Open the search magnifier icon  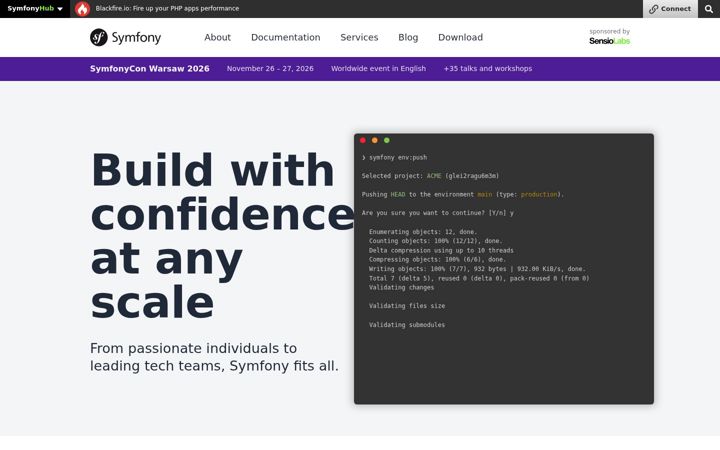709,9
